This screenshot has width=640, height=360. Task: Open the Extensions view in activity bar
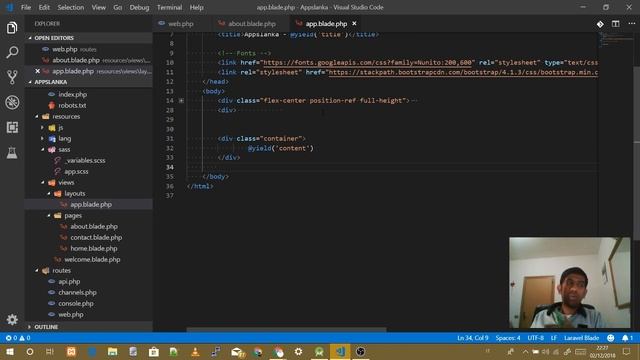[x=12, y=127]
